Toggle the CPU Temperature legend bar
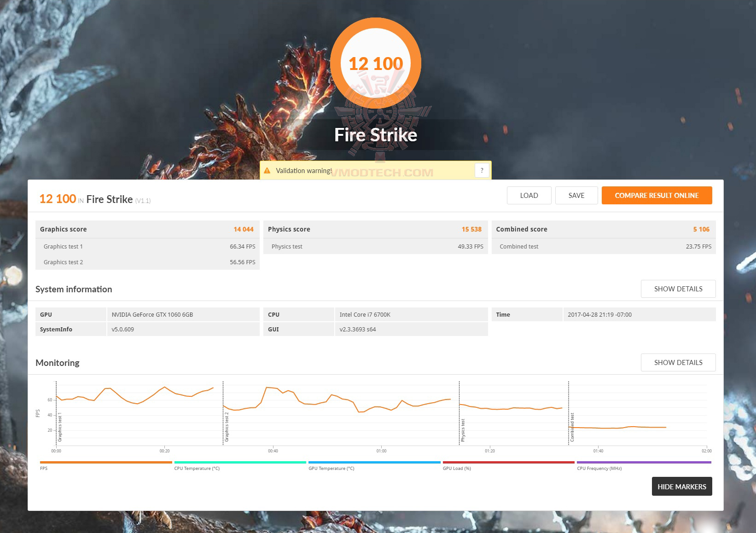The height and width of the screenshot is (533, 756). coord(240,462)
